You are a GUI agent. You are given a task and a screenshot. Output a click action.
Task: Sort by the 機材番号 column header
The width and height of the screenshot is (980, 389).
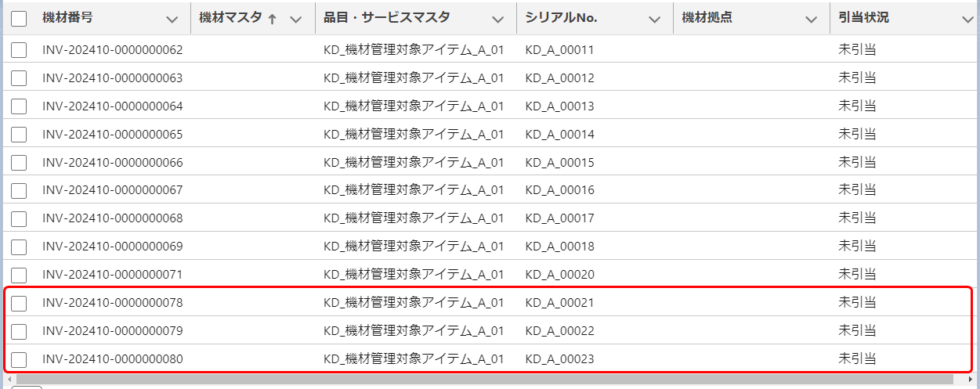tap(67, 18)
